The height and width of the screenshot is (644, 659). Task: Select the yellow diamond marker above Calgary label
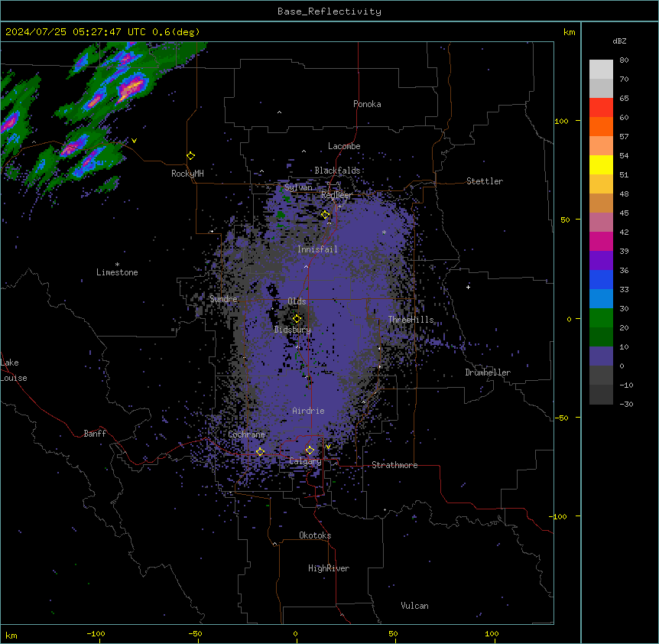point(310,450)
